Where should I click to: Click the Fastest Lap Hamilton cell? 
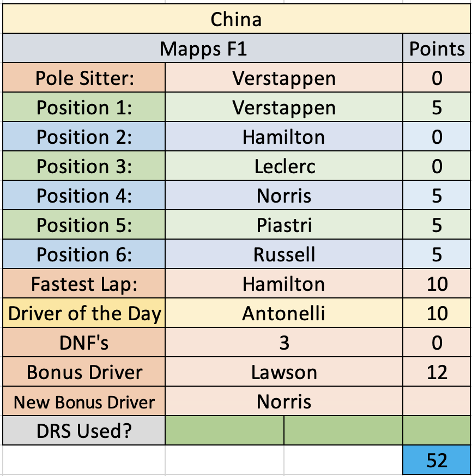284,284
